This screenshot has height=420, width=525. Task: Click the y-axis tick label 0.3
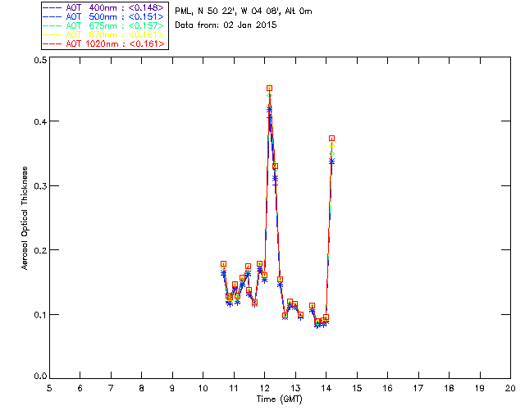pos(40,186)
